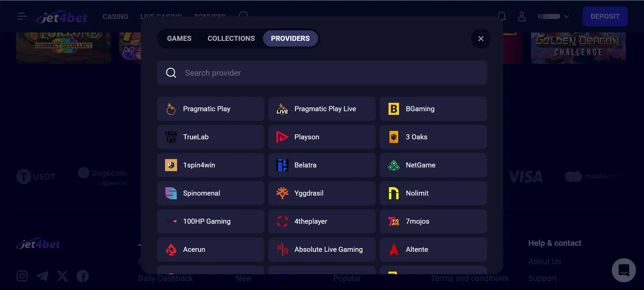Click the Acerun logo icon
Screen dimensions: 644x290
coord(171,249)
